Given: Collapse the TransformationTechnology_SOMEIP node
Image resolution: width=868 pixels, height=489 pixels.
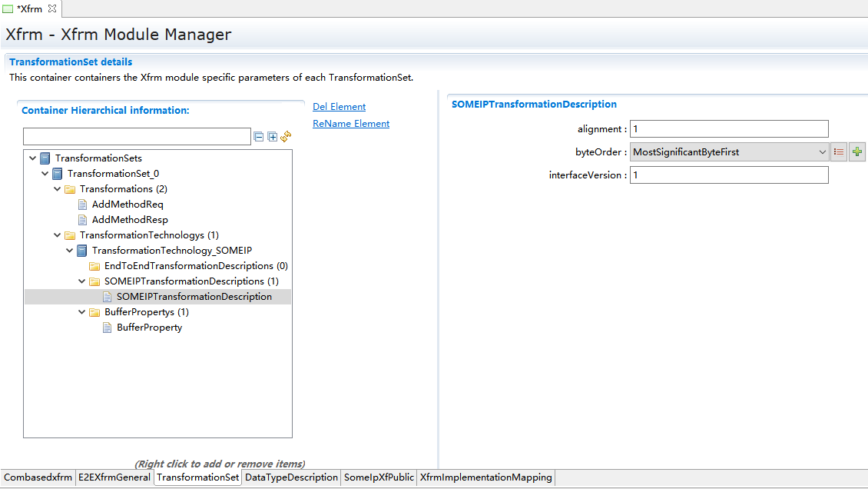Looking at the screenshot, I should 70,251.
